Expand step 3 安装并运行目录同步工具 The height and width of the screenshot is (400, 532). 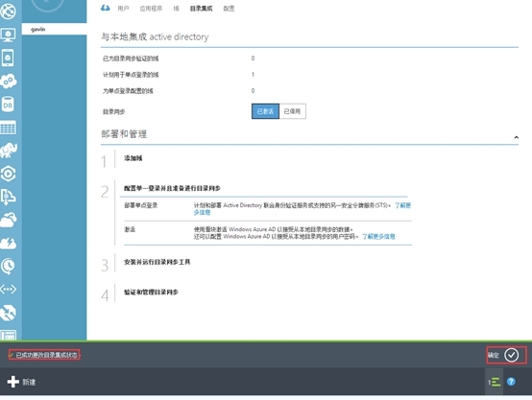(x=157, y=262)
